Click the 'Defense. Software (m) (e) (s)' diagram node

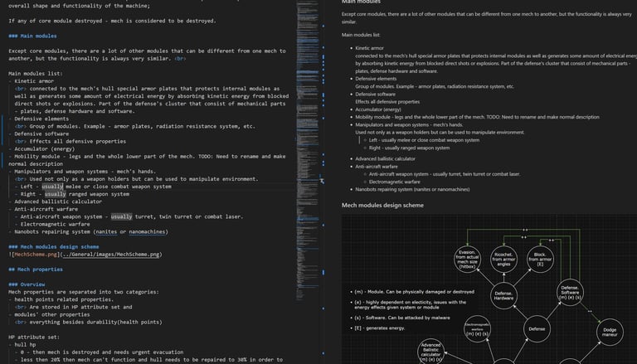pos(570,293)
